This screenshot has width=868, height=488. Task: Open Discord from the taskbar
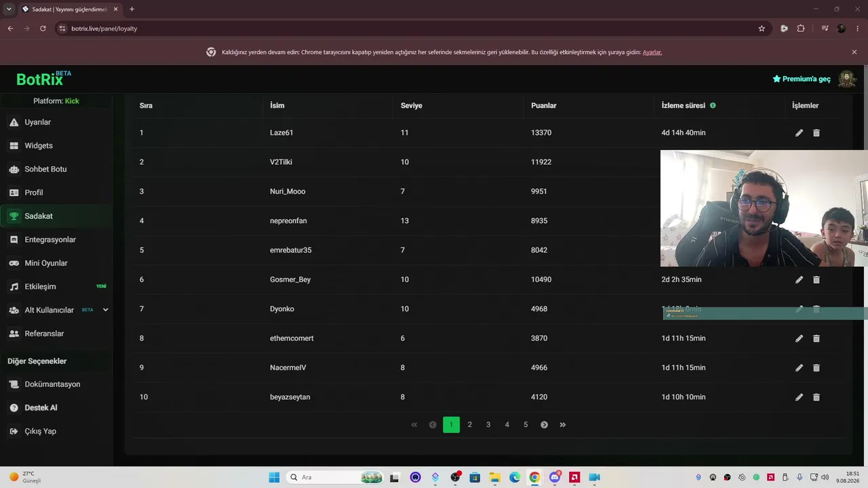point(555,477)
